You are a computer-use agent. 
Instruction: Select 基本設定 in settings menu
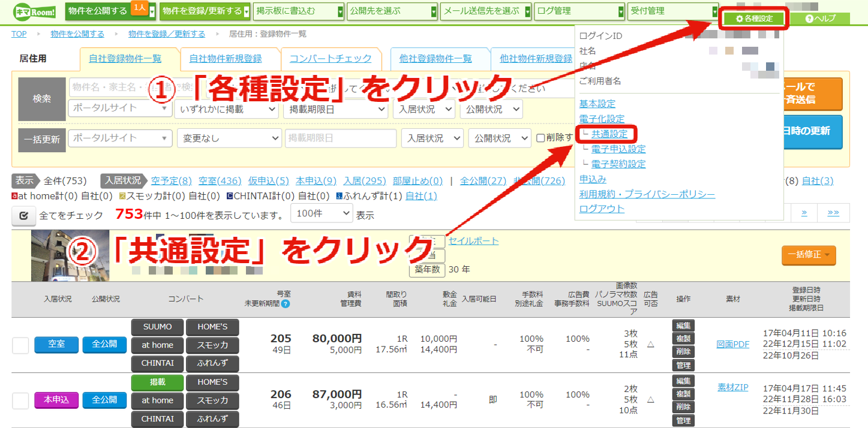point(597,104)
